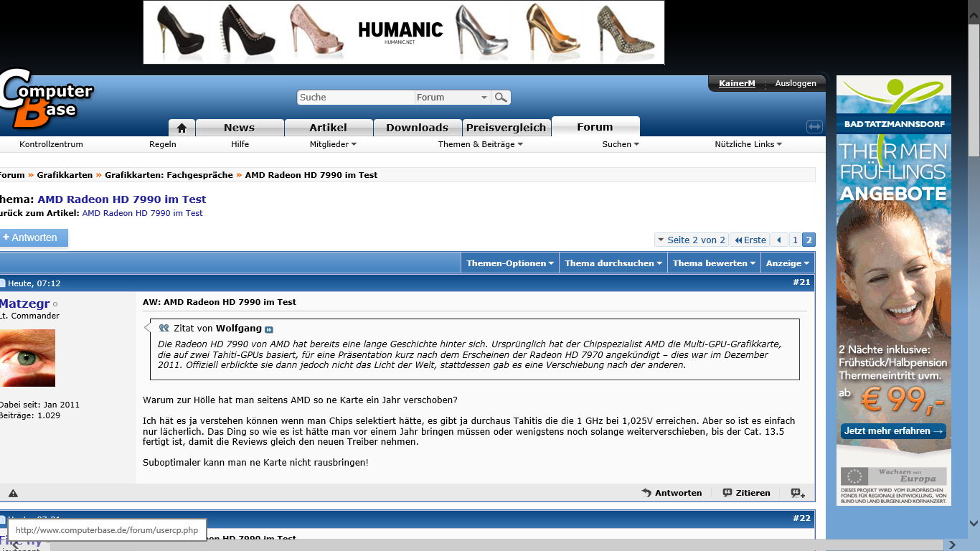The image size is (980, 551).
Task: Click Antworten under post #21
Action: pos(672,493)
